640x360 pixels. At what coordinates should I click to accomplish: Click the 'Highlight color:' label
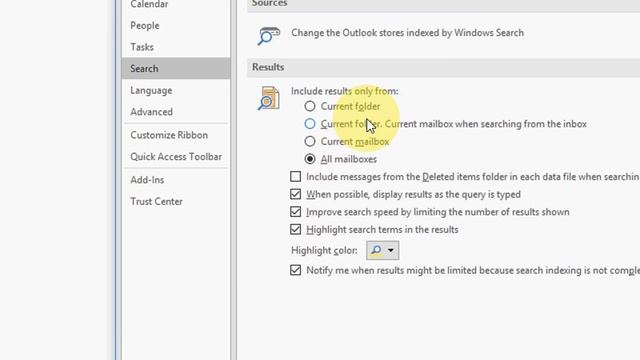(x=324, y=250)
